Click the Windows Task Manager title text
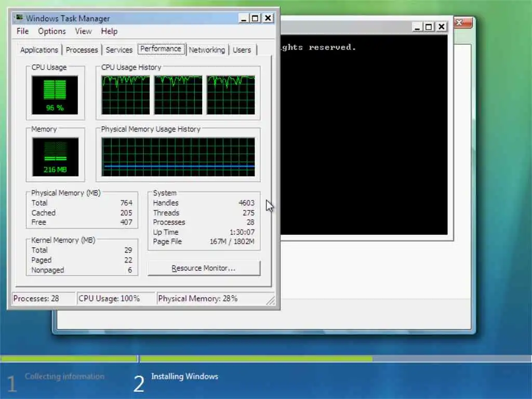This screenshot has width=532, height=399. point(68,18)
